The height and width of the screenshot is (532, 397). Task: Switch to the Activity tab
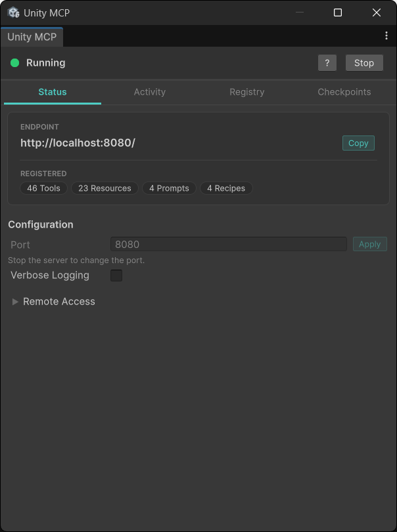[149, 92]
